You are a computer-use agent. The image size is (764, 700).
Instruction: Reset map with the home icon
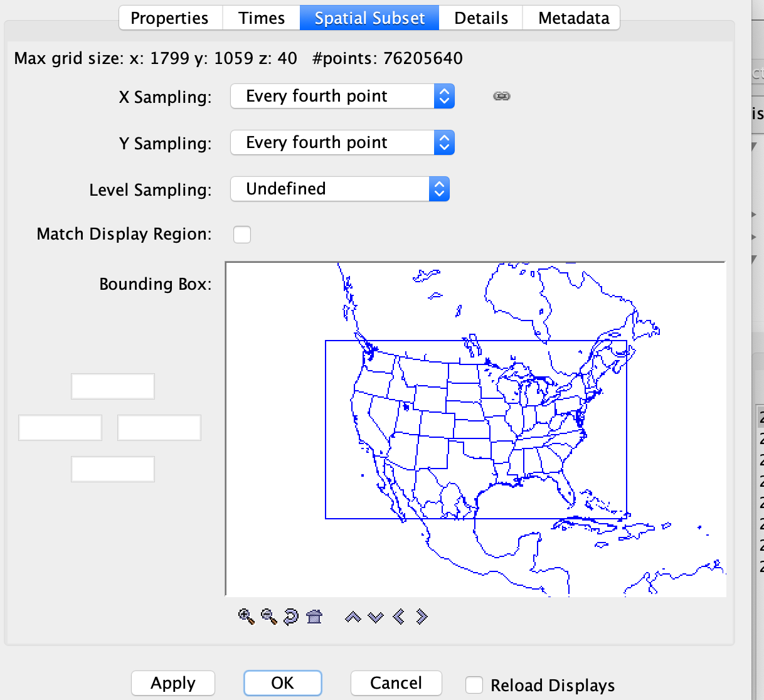tap(314, 617)
